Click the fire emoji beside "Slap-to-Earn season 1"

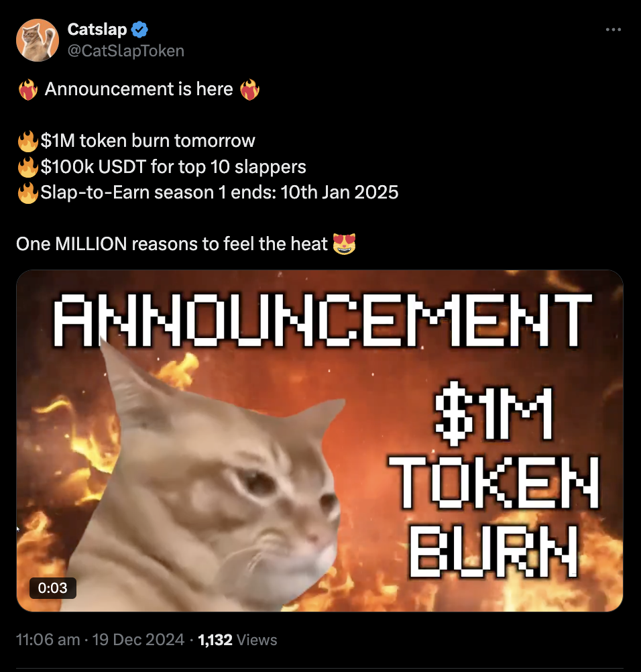[x=28, y=192]
